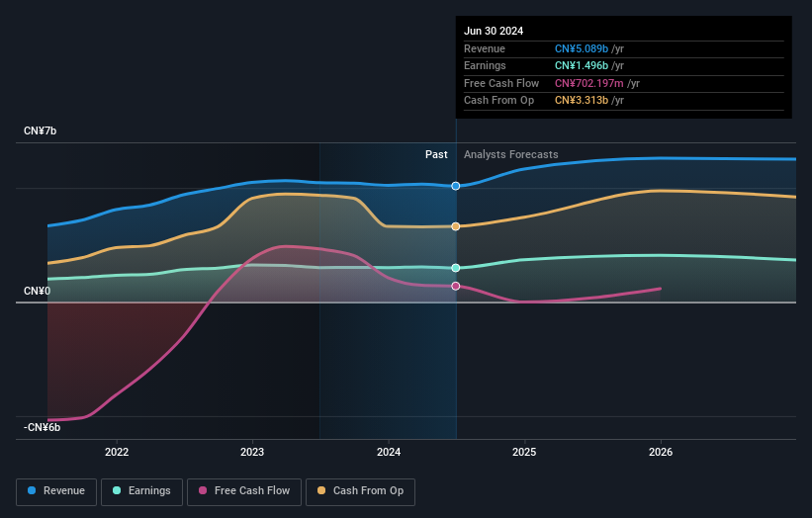Screen dimensions: 812x518
Task: Select the 2023 x-axis label
Action: click(252, 452)
